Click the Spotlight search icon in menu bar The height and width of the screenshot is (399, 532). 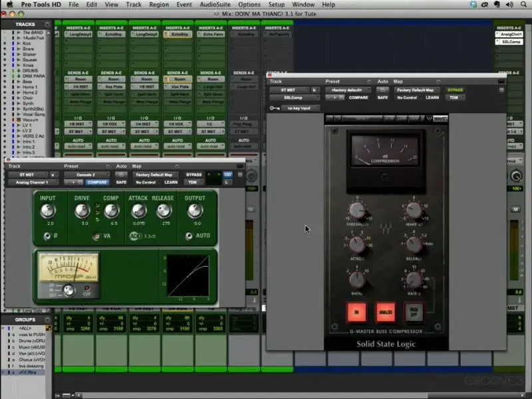coord(523,5)
